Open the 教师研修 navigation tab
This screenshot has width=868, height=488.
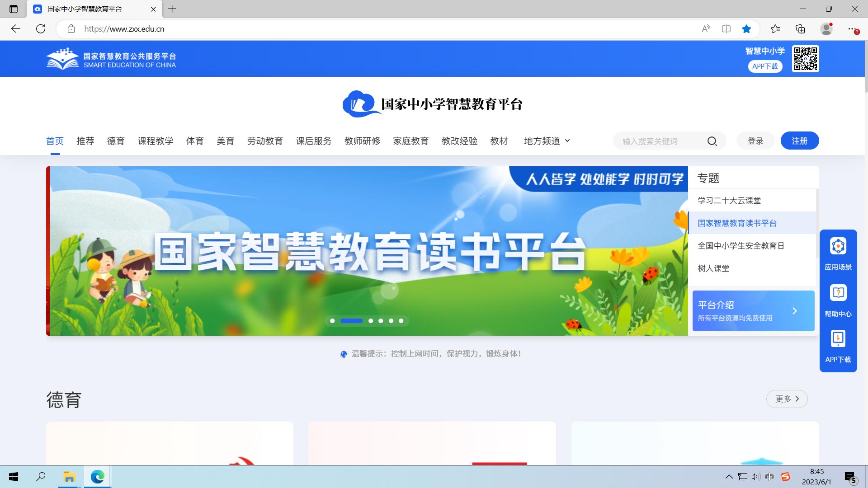click(x=362, y=141)
